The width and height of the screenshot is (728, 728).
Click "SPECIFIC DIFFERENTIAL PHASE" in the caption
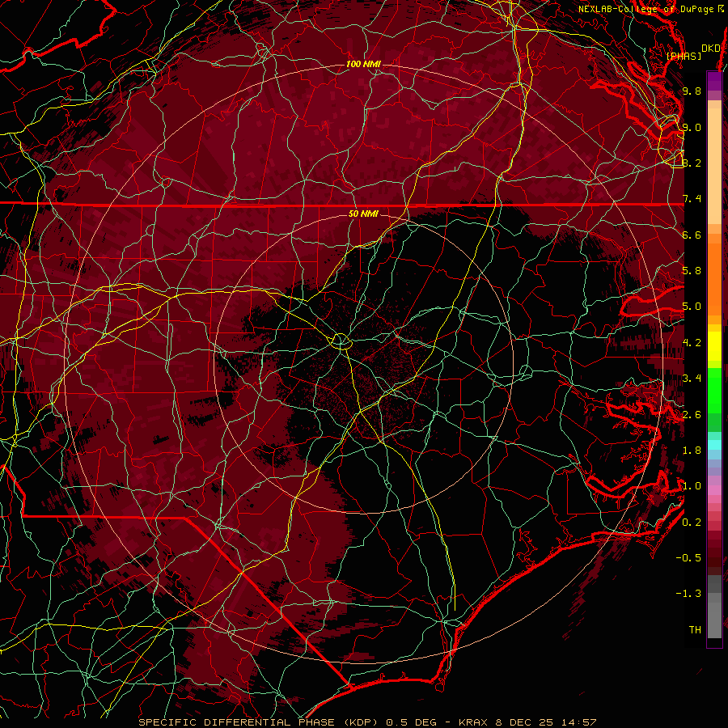click(236, 722)
